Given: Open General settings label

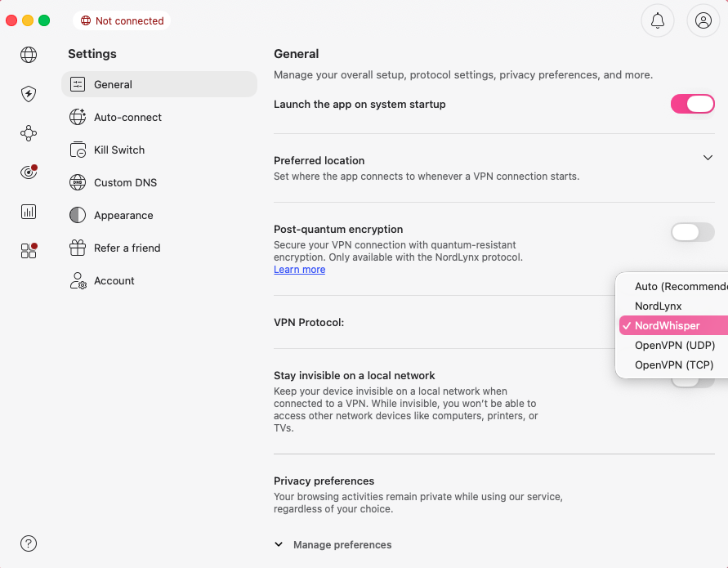Looking at the screenshot, I should click(x=113, y=84).
